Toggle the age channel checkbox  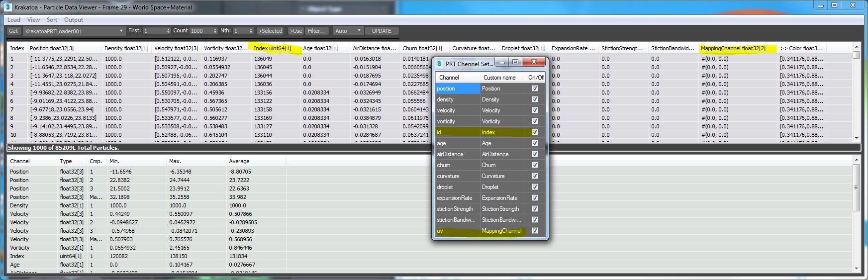pos(535,143)
